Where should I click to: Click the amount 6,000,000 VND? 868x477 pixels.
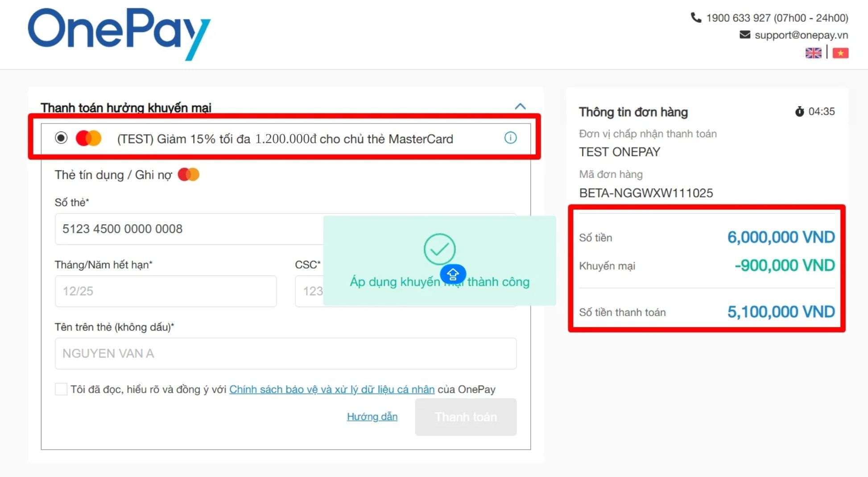tap(781, 237)
